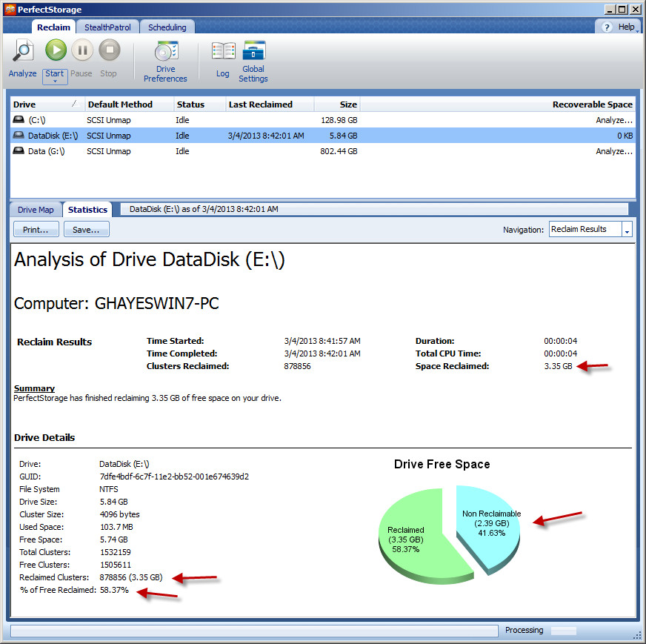Open Drive Preferences
This screenshot has height=644, width=646.
click(x=166, y=62)
